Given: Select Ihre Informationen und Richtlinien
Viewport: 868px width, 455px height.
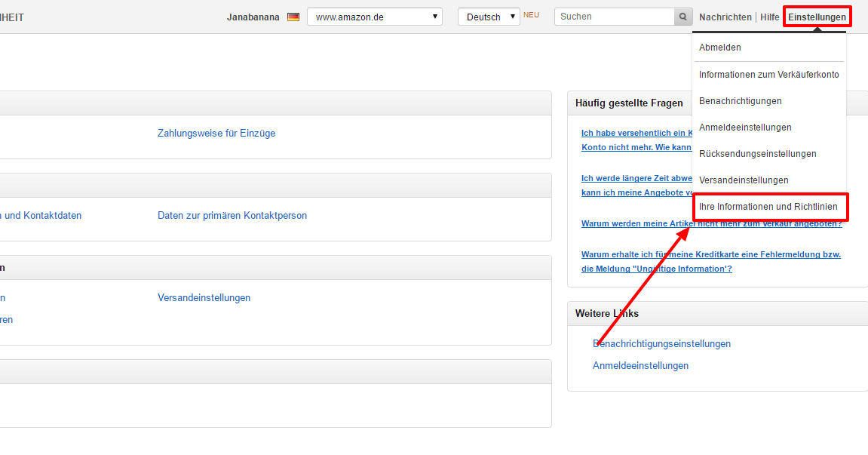Looking at the screenshot, I should [x=768, y=207].
